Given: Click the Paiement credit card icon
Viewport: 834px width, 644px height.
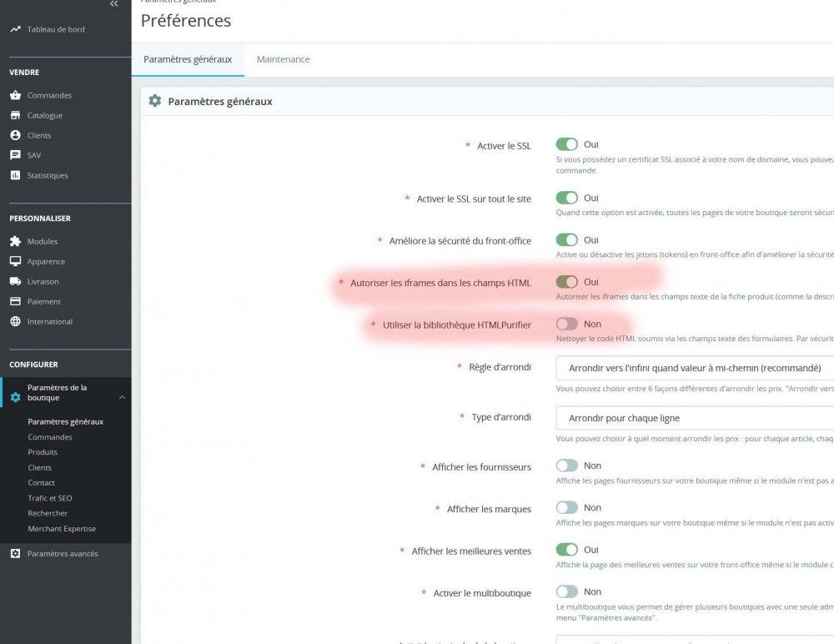Looking at the screenshot, I should (x=15, y=301).
